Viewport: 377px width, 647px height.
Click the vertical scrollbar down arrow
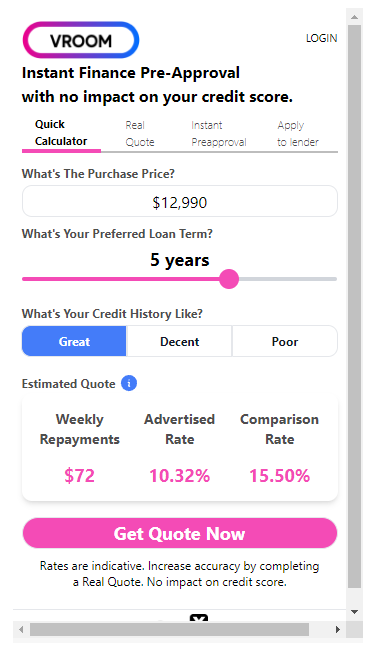354,612
